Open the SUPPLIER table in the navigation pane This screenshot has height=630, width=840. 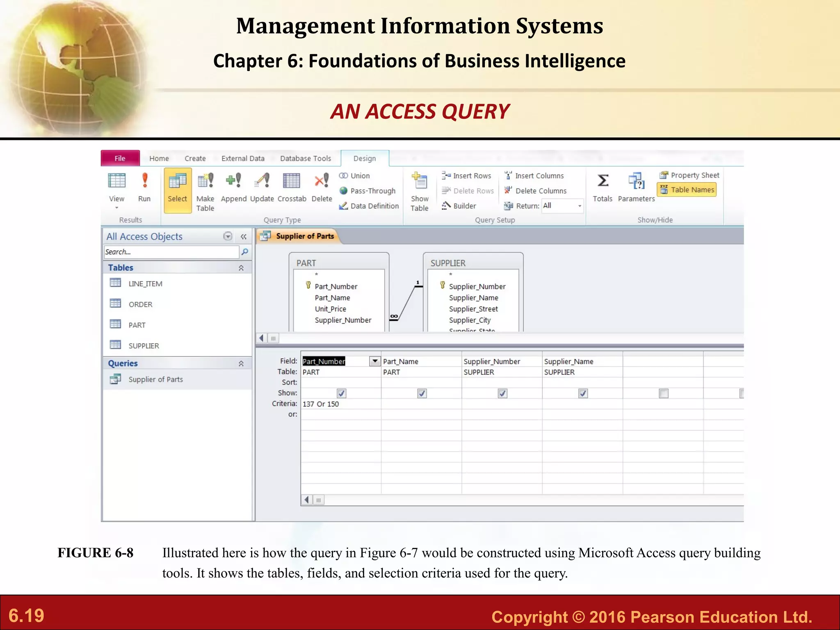[144, 346]
